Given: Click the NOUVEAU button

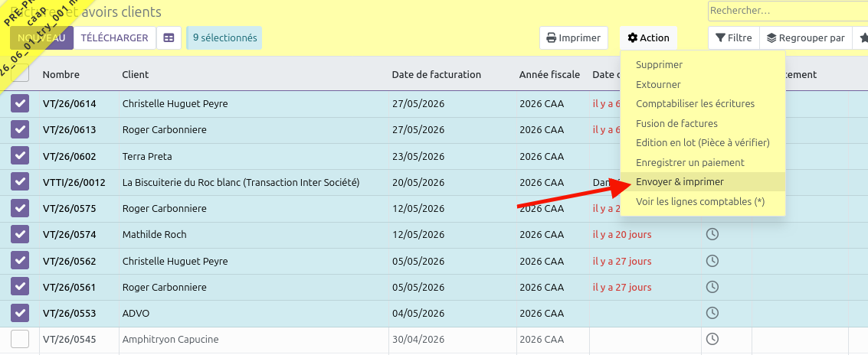Looking at the screenshot, I should [x=41, y=37].
